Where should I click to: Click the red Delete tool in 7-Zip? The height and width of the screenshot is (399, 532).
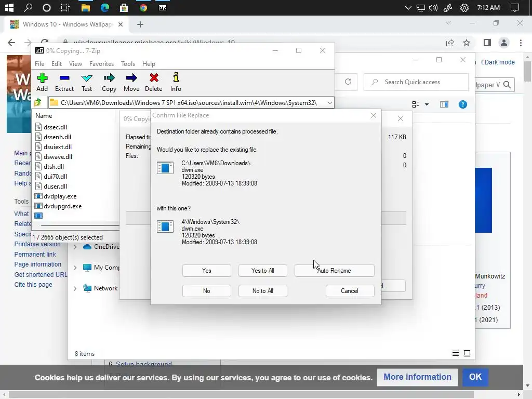coord(154,82)
